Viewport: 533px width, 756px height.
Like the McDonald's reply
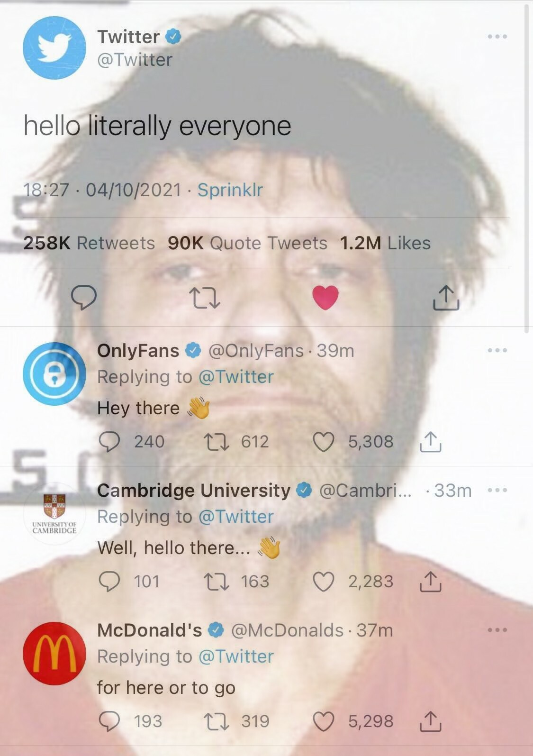click(324, 721)
